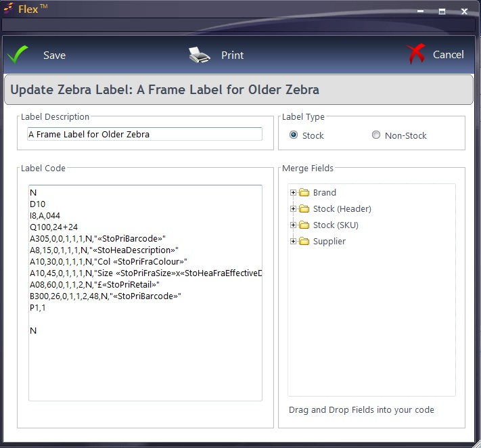The width and height of the screenshot is (481, 448).
Task: Click the code line "Q100,24+24"
Action: [x=53, y=227]
